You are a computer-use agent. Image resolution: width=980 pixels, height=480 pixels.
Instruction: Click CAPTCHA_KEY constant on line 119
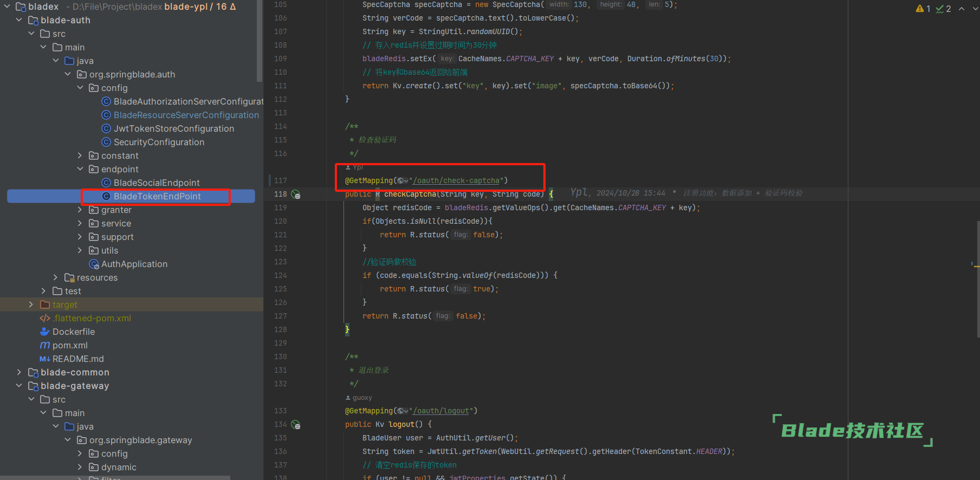tap(642, 207)
